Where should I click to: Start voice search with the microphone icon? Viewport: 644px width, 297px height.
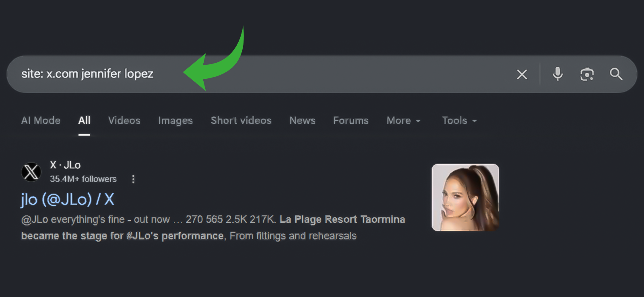pos(557,74)
